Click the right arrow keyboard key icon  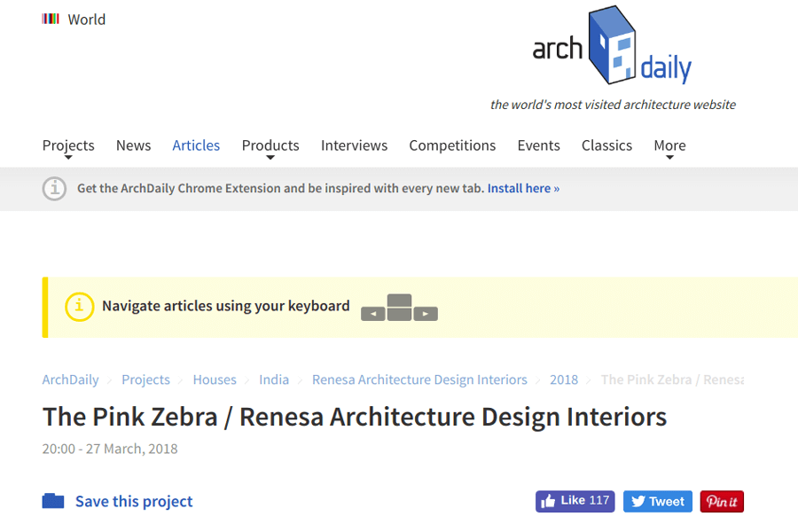click(426, 314)
